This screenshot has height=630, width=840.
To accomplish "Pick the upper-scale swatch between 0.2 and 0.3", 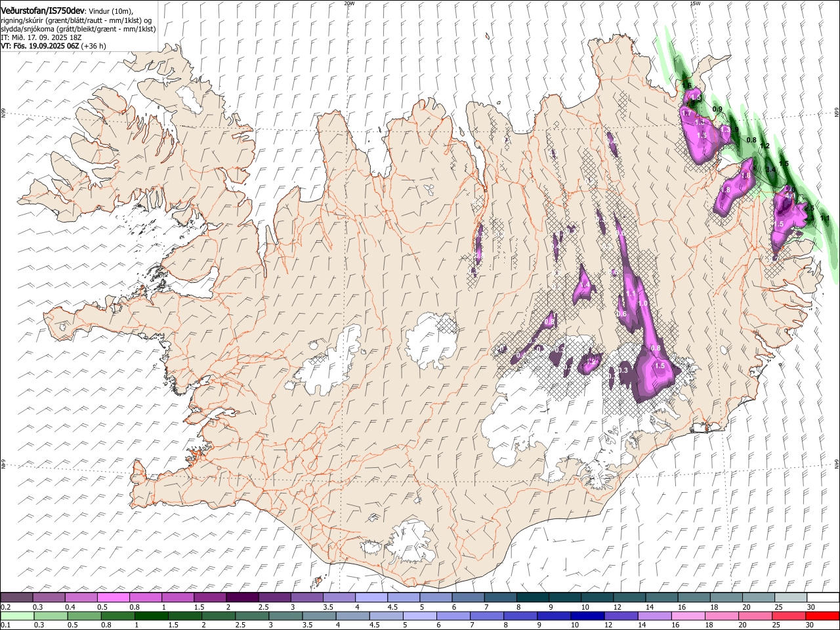I will [x=17, y=597].
